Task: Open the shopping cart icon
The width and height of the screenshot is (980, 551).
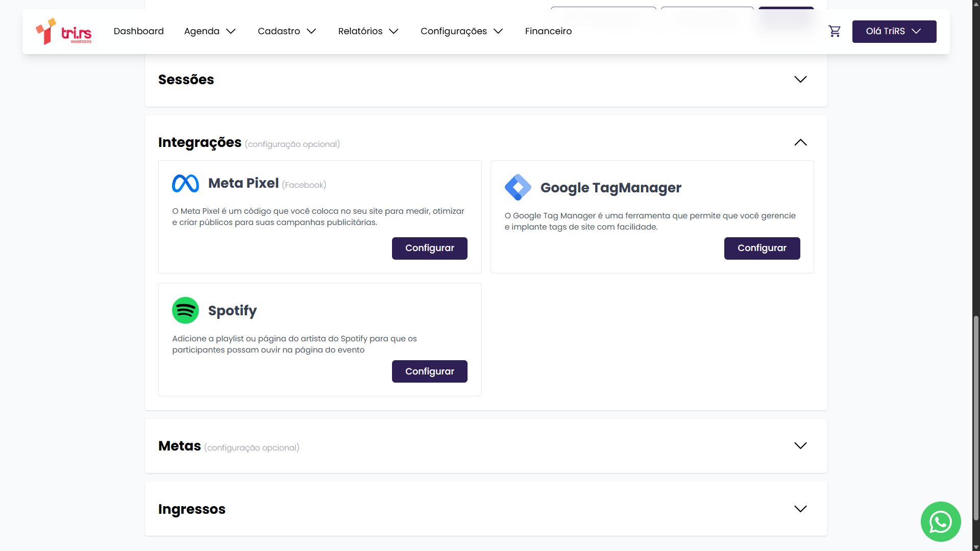Action: [x=835, y=32]
